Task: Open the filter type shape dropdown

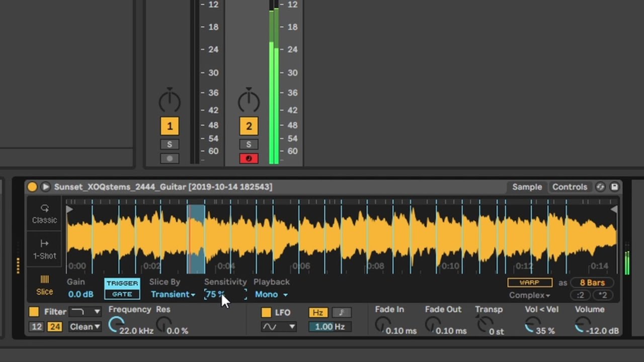Action: click(85, 312)
